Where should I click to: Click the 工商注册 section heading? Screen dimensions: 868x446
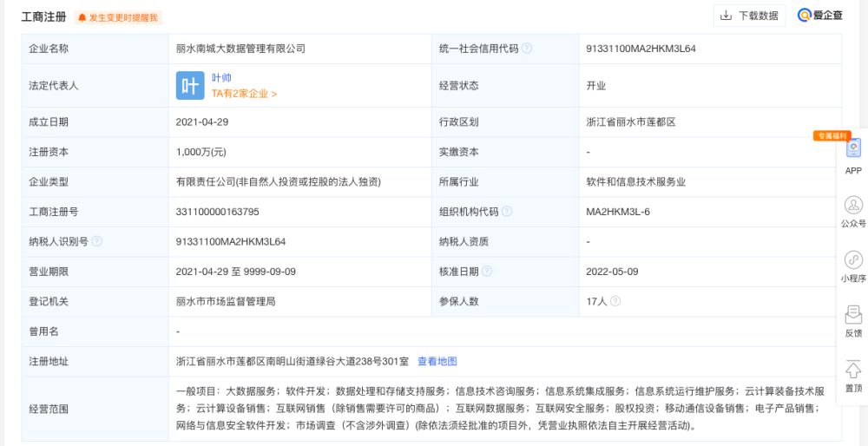click(43, 16)
